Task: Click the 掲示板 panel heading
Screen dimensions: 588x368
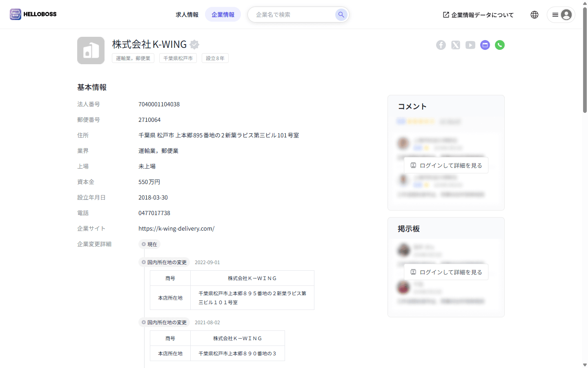Action: pos(409,229)
